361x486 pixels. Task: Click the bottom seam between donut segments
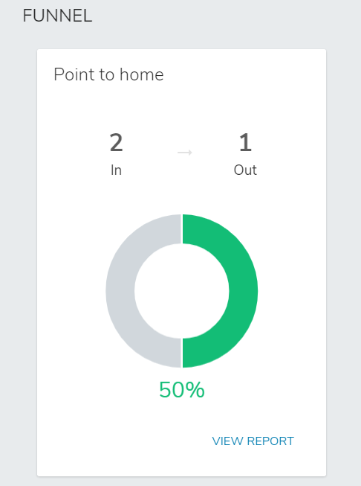(182, 353)
